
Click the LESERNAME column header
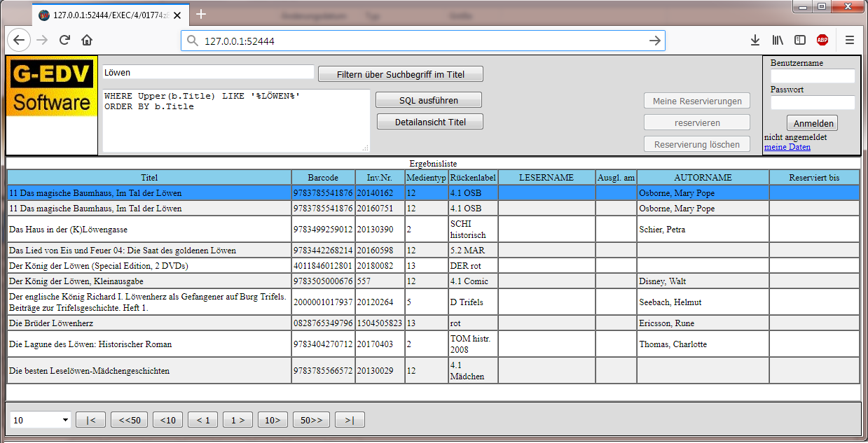[x=546, y=178]
